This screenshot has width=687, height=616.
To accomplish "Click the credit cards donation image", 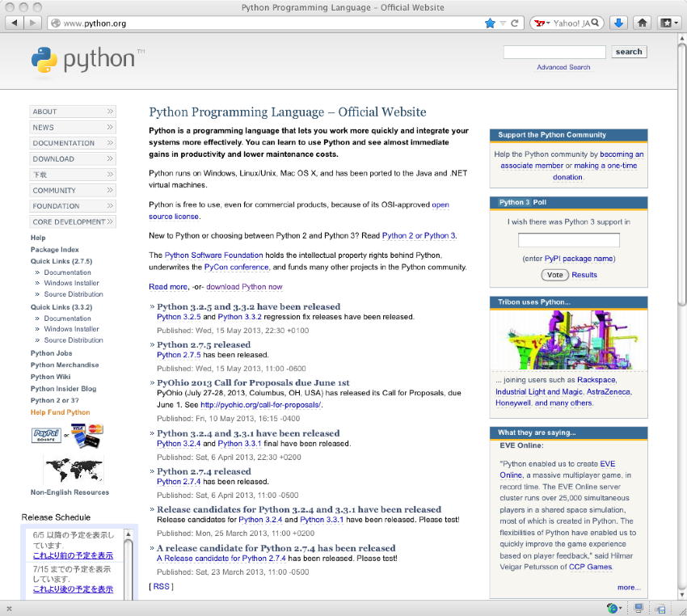I will 86,435.
